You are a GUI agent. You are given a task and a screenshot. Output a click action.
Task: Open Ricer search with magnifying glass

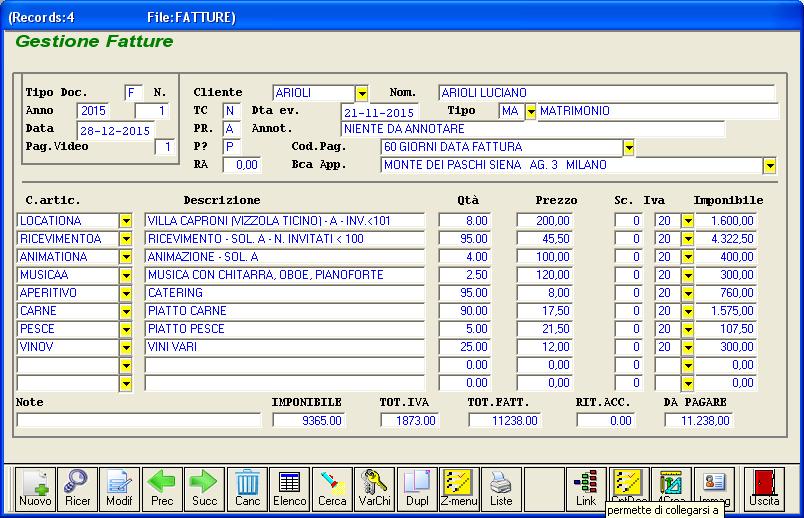(x=77, y=489)
